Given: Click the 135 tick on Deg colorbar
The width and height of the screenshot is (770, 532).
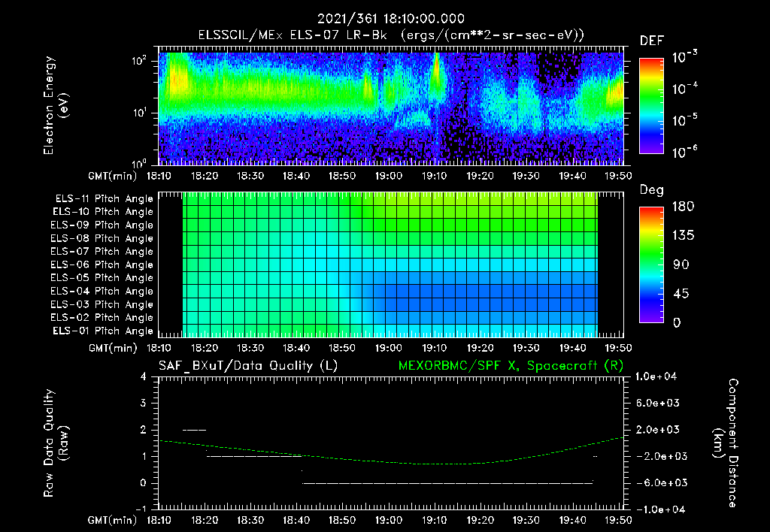Looking at the screenshot, I should coord(683,236).
